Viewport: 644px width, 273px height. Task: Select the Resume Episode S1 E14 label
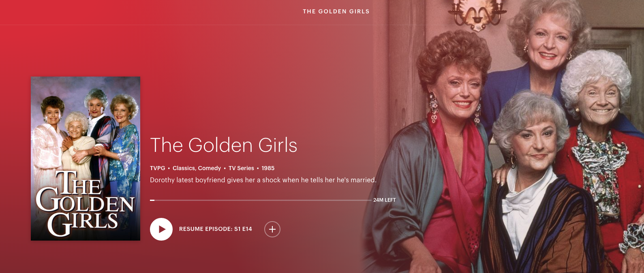[216, 229]
